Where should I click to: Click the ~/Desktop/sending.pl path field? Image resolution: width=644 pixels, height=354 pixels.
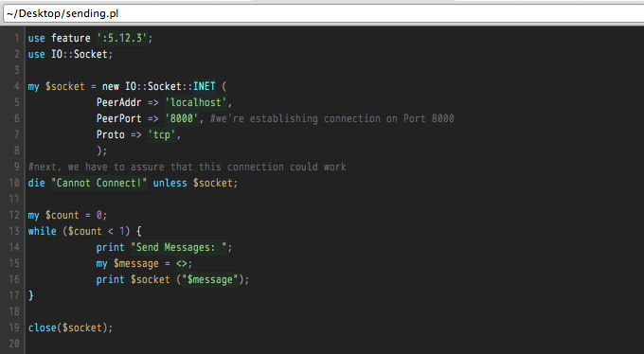click(x=324, y=13)
